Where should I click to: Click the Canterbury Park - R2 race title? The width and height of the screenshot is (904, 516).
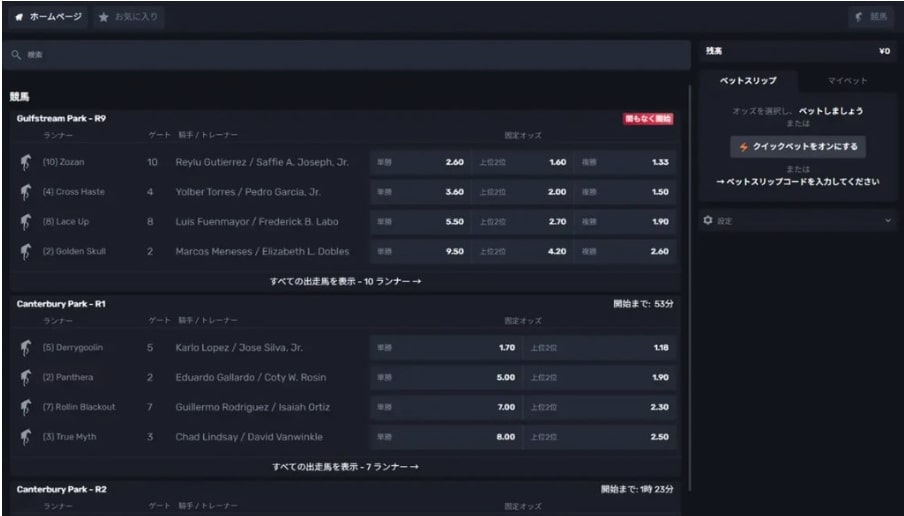click(62, 489)
